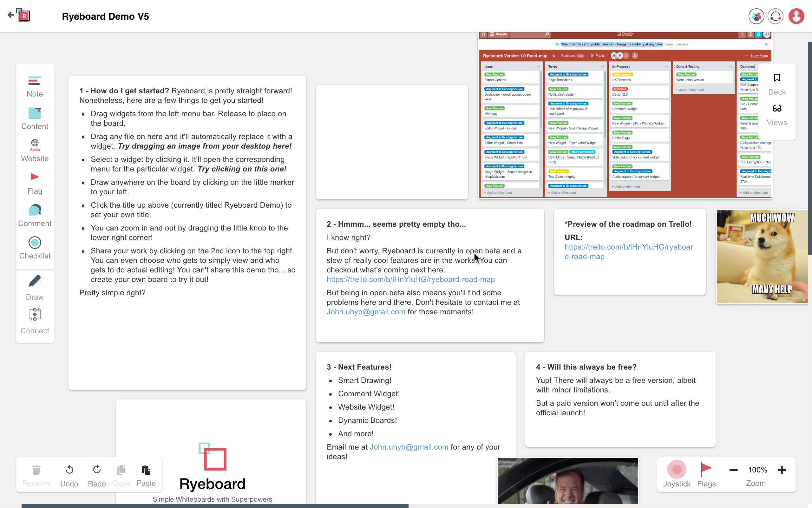This screenshot has width=812, height=508.
Task: Click John.uhyb@gmail.com email in note 2
Action: click(366, 312)
